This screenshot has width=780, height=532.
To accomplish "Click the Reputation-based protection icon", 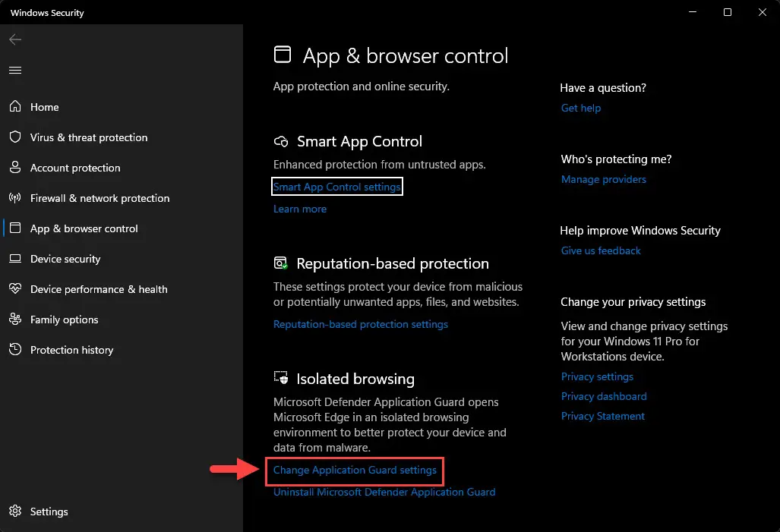I will click(x=281, y=263).
